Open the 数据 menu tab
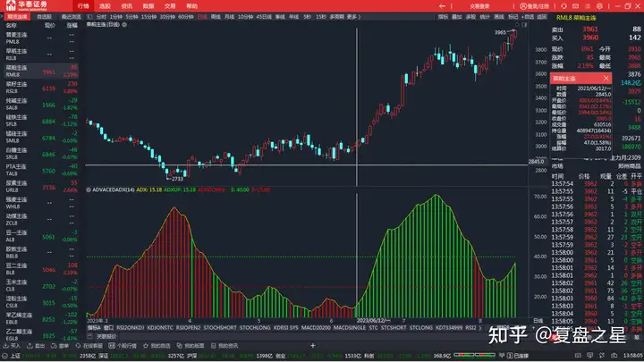Image resolution: width=644 pixels, height=362 pixels. (x=148, y=6)
